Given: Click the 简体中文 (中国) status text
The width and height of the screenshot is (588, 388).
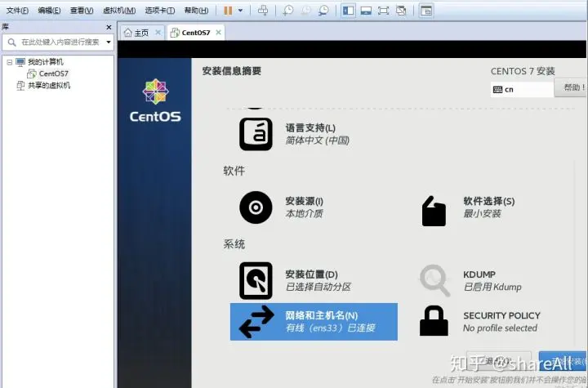Looking at the screenshot, I should tap(317, 140).
